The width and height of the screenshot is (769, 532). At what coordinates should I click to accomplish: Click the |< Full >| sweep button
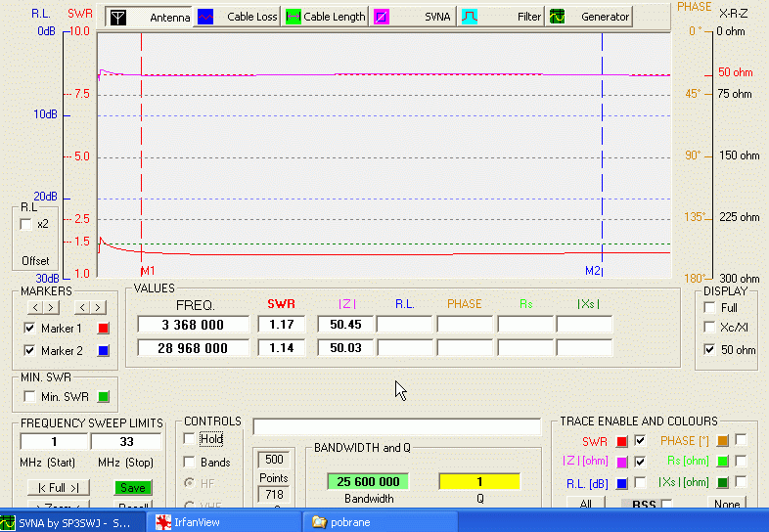[58, 487]
